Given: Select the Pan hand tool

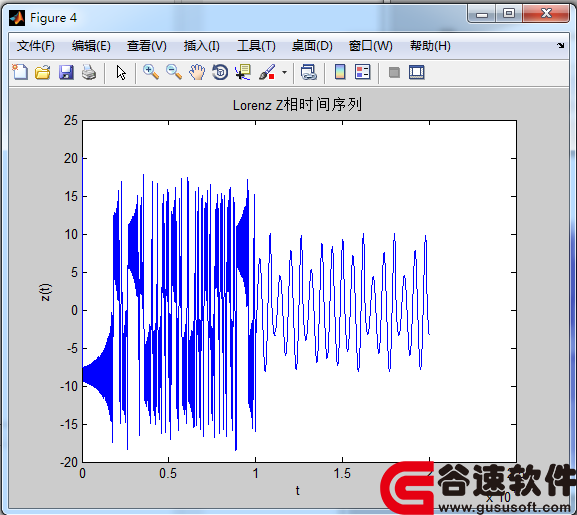Looking at the screenshot, I should (197, 72).
